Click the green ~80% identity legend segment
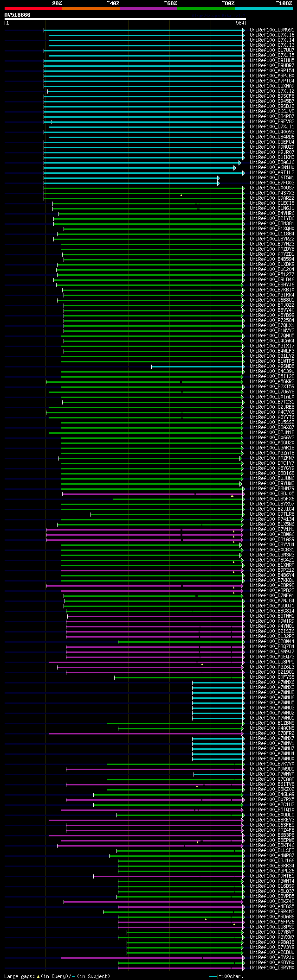Viewport: 297px width, 980px height. [206, 8]
